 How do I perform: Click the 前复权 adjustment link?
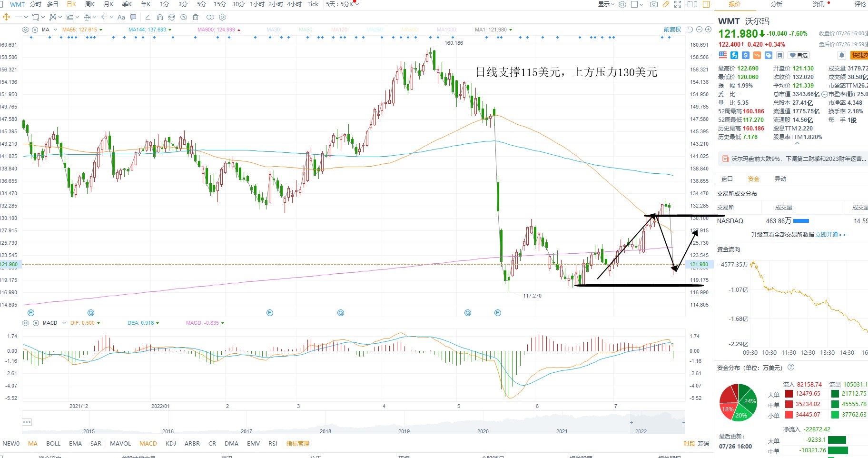coord(672,30)
